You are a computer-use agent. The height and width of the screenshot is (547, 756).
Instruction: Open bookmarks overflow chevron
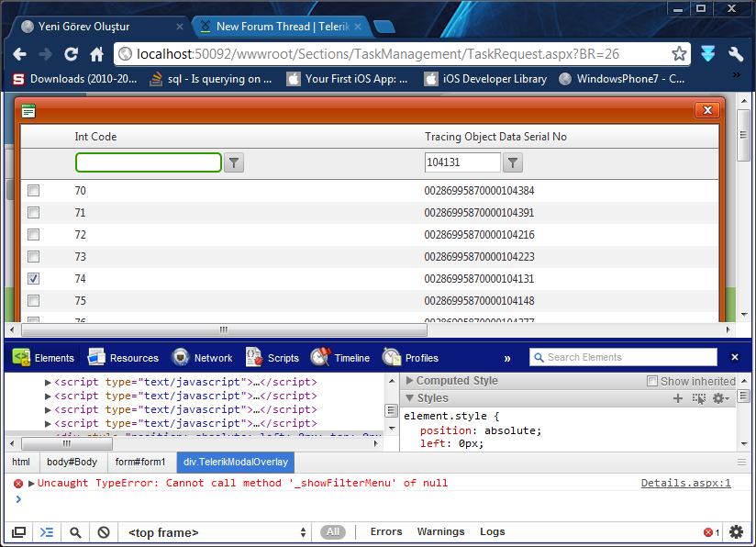point(736,74)
